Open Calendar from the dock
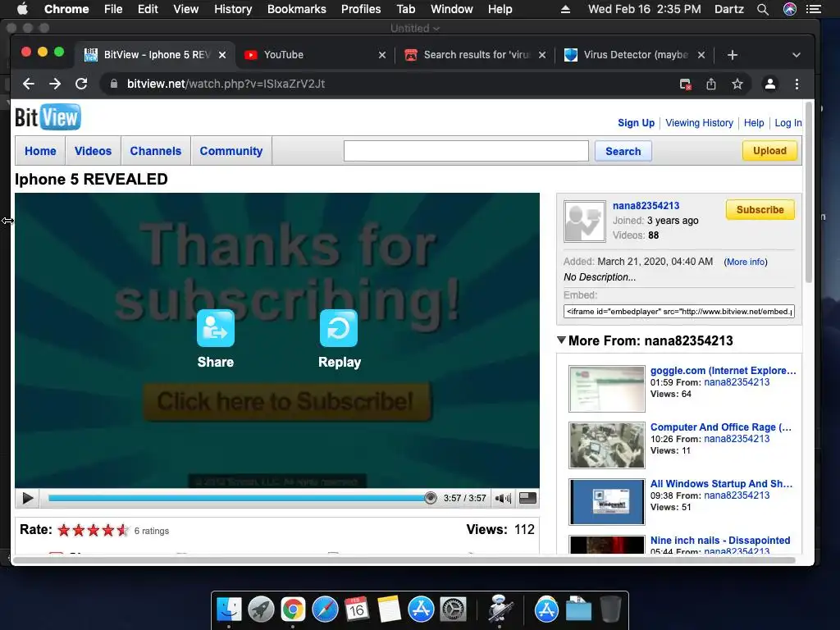 point(357,609)
